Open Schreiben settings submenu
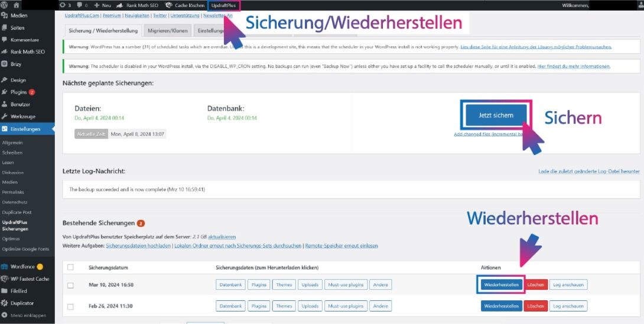This screenshot has height=324, width=644. coord(12,153)
